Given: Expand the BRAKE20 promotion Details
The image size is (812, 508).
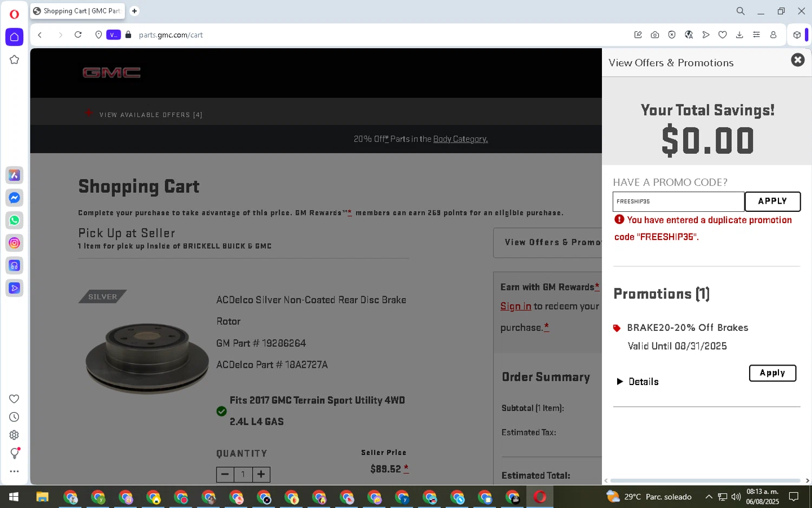Looking at the screenshot, I should click(x=638, y=382).
